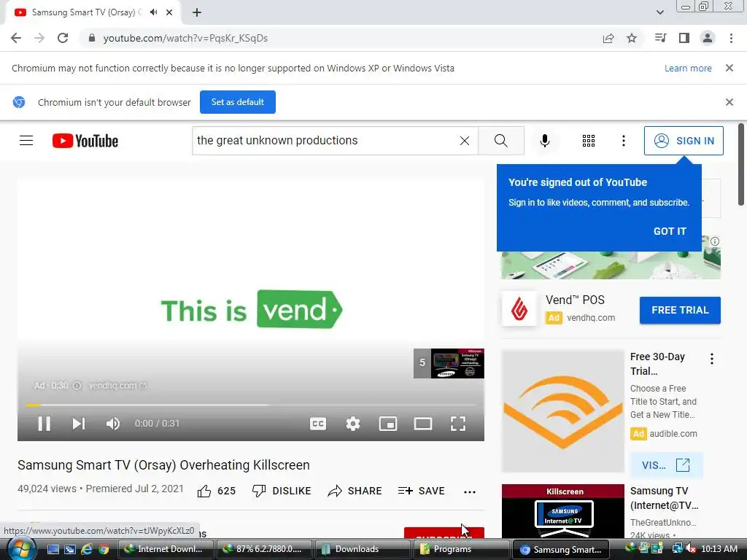SAVE video to playlist
The height and width of the screenshot is (560, 747).
[421, 491]
